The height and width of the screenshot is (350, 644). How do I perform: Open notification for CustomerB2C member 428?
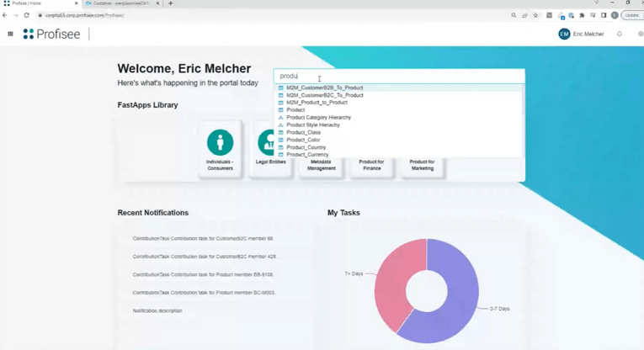(x=205, y=257)
